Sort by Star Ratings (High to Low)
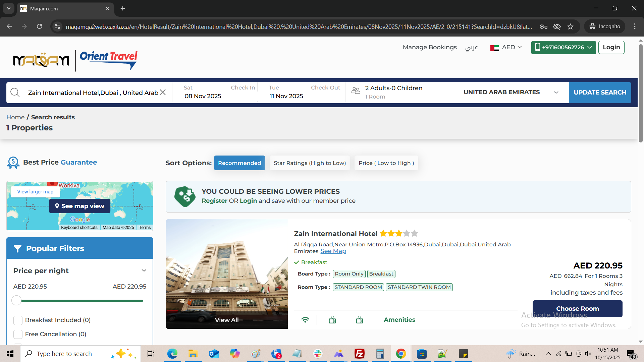This screenshot has width=644, height=362. click(310, 163)
